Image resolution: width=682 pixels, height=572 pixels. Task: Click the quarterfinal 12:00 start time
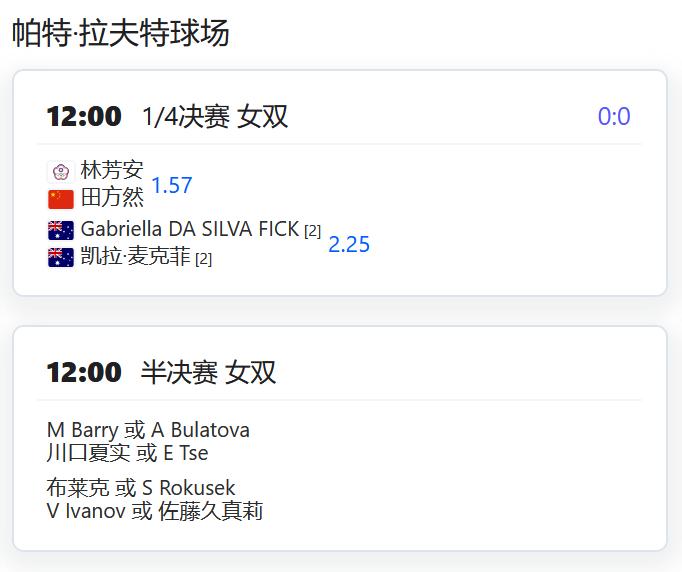[x=84, y=117]
